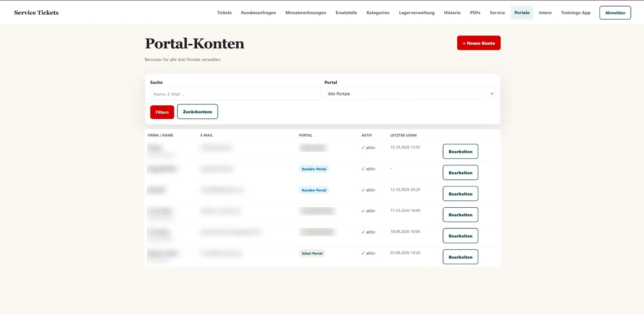Click the AKTIV column header
The height and width of the screenshot is (315, 644).
point(367,135)
